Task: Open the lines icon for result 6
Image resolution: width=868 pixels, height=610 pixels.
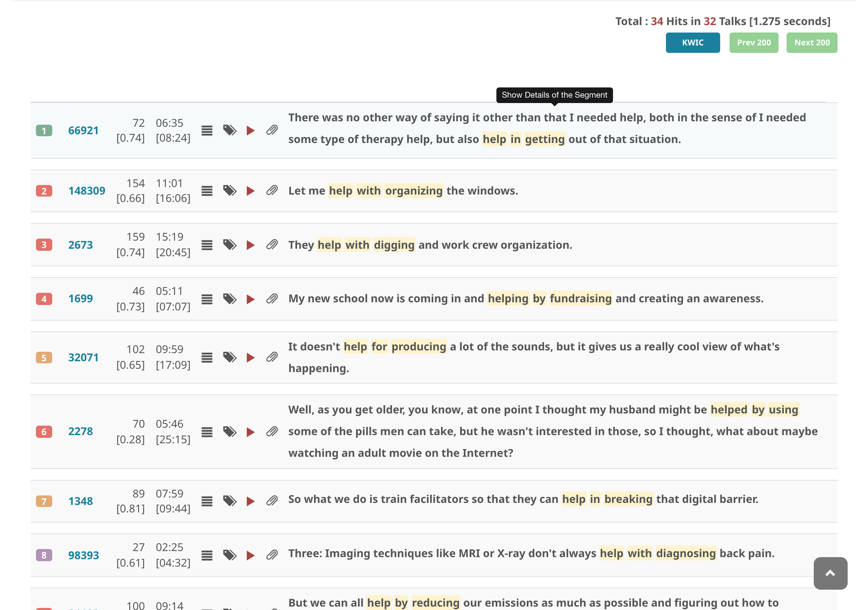Action: click(207, 432)
